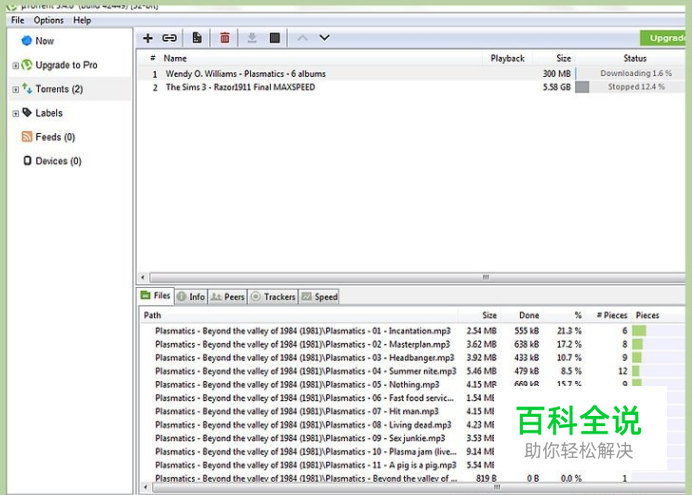This screenshot has width=692, height=495.
Task: Click the Create New Torrent file icon
Action: pyautogui.click(x=197, y=38)
